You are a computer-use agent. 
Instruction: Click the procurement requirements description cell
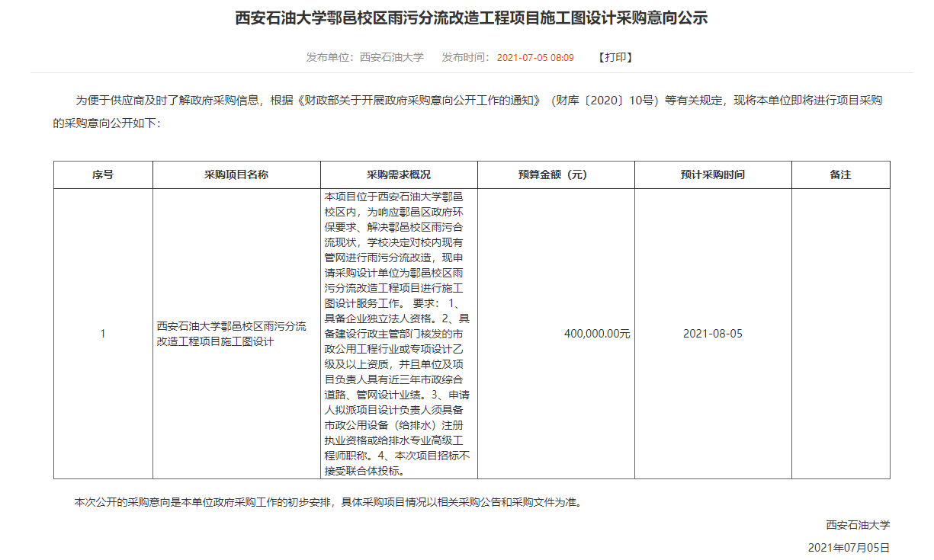click(399, 334)
